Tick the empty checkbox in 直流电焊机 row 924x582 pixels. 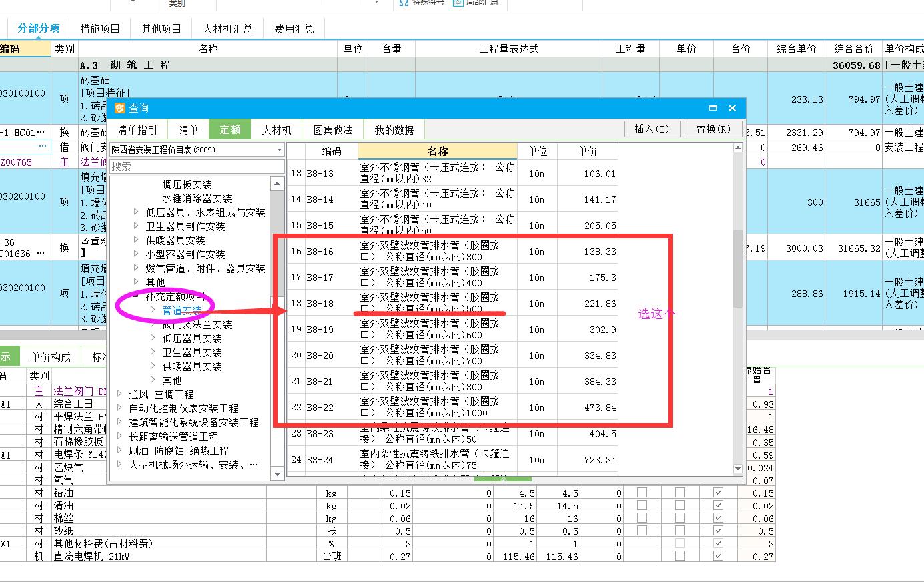point(680,556)
